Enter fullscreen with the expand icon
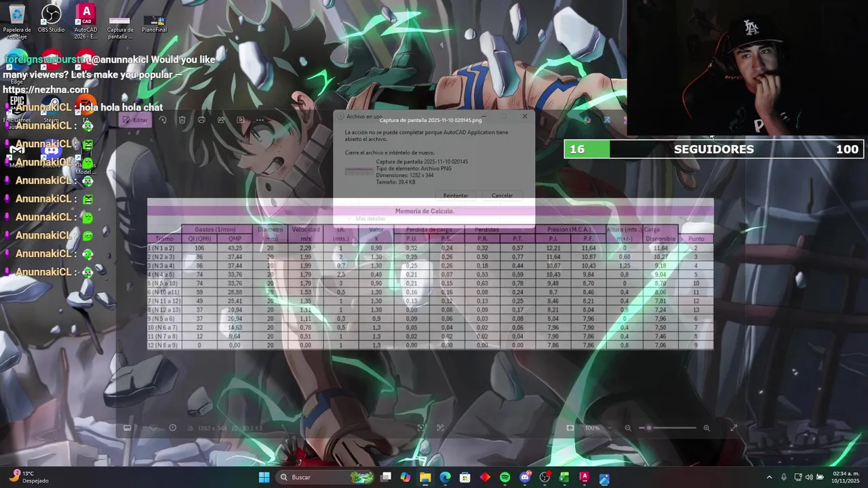This screenshot has height=488, width=868. coord(734,428)
